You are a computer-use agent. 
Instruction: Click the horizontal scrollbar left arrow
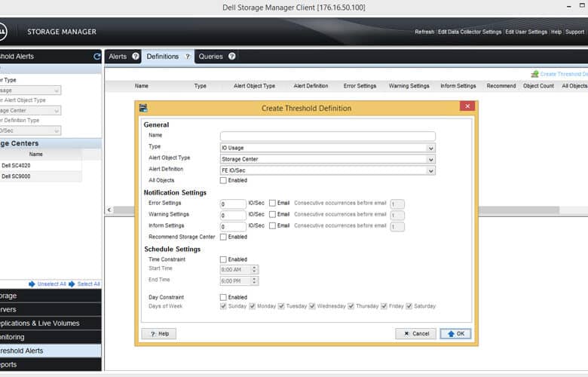coord(109,210)
